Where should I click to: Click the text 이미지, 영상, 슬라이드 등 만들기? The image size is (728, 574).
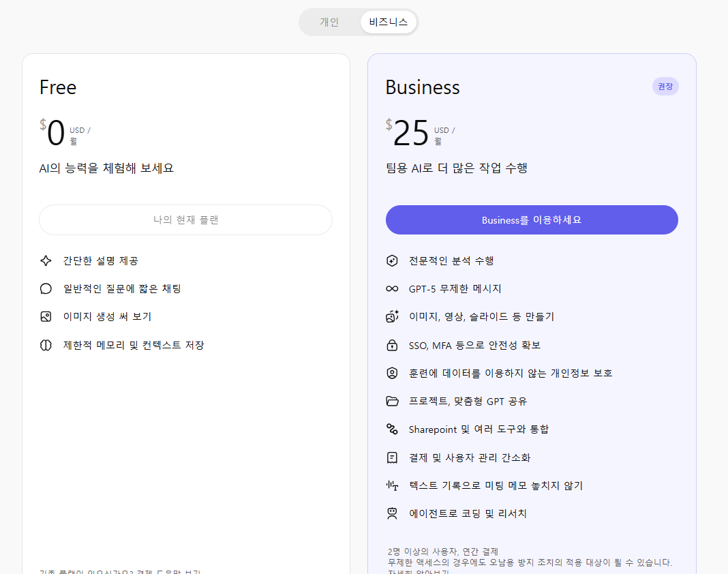pos(481,317)
